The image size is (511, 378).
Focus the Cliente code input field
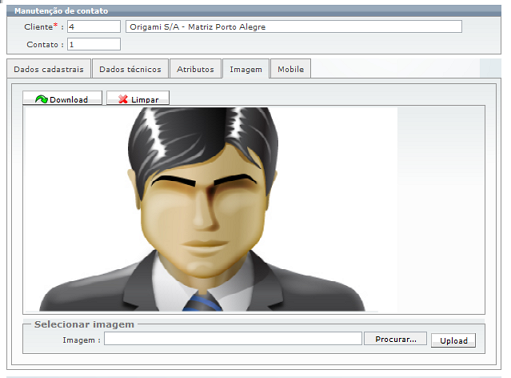(x=94, y=27)
